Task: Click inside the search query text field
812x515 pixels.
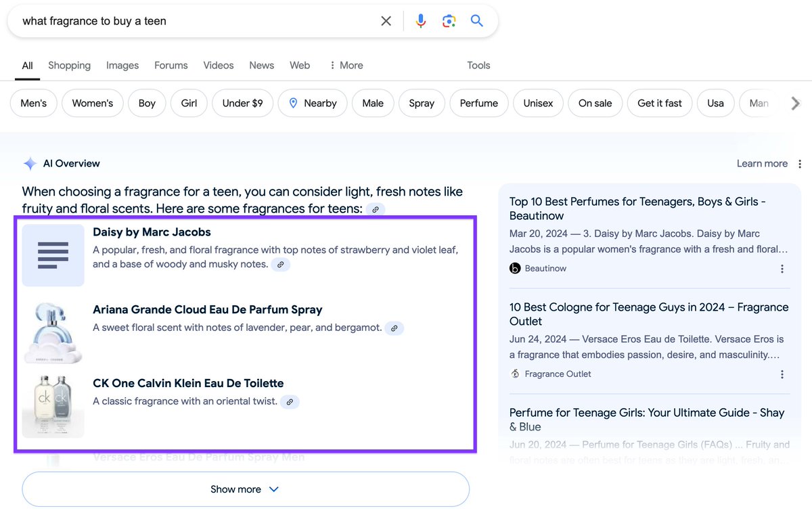Action: click(196, 21)
